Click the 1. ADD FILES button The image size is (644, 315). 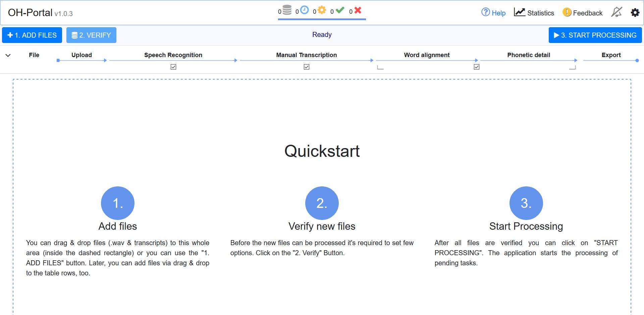point(32,35)
